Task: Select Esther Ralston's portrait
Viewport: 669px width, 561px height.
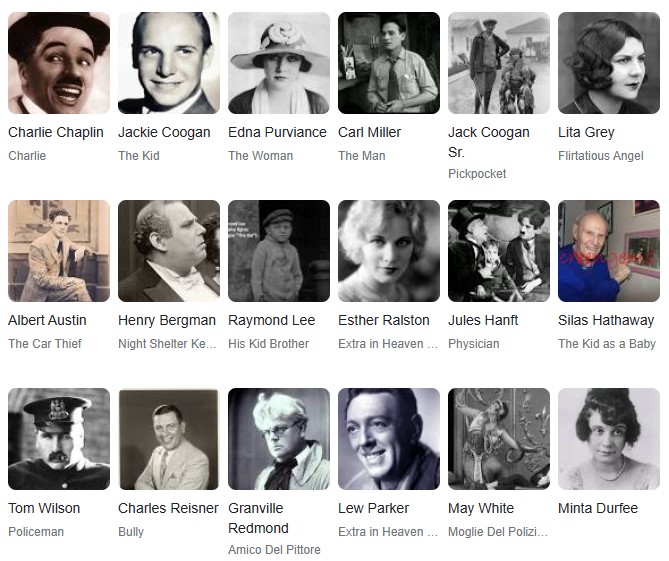Action: click(x=389, y=251)
